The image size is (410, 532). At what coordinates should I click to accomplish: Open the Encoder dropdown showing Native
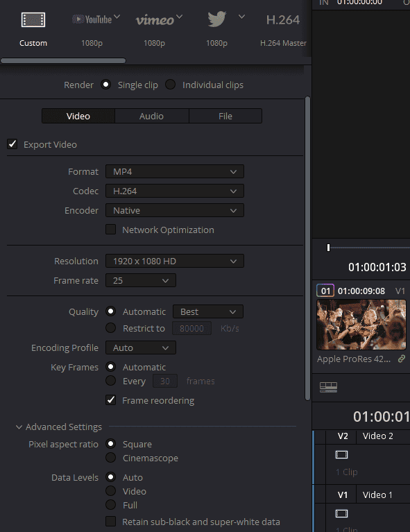(x=174, y=210)
